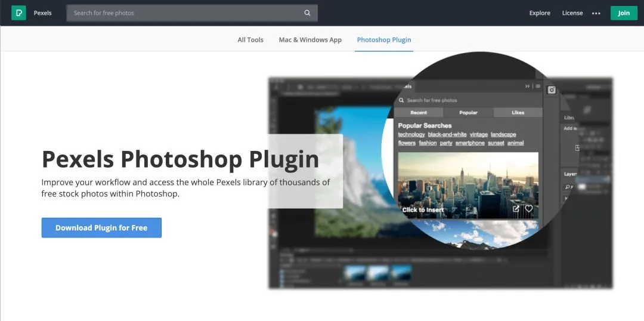Click the heart like icon on skyline photo
This screenshot has width=644, height=321.
pyautogui.click(x=529, y=209)
